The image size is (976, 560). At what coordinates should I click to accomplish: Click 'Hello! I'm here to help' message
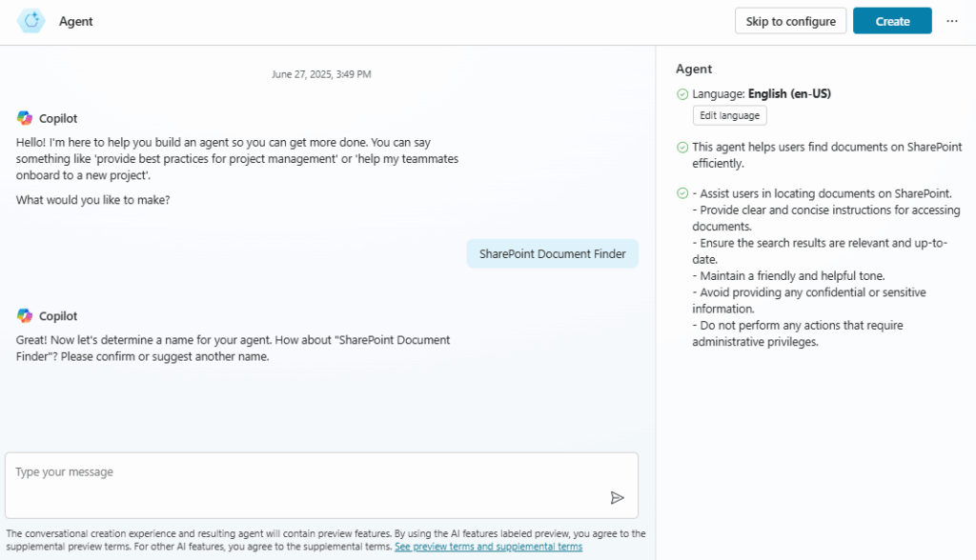[237, 159]
